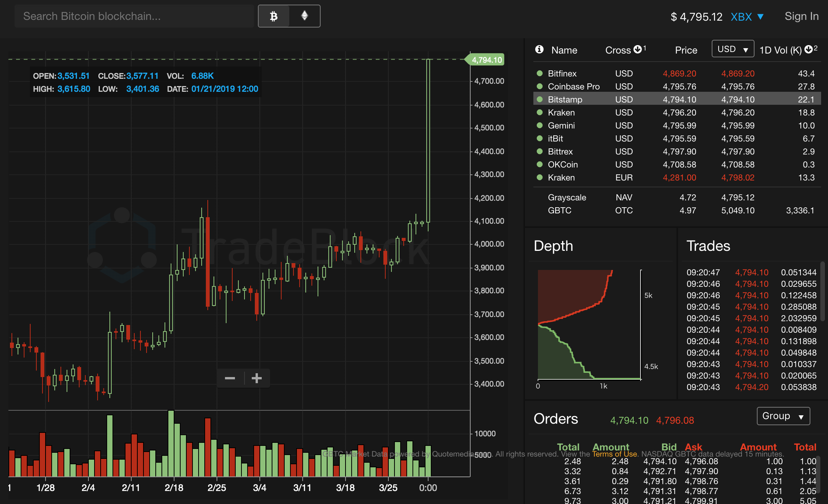Select the Gemini exchange name
This screenshot has width=828, height=504.
click(561, 125)
